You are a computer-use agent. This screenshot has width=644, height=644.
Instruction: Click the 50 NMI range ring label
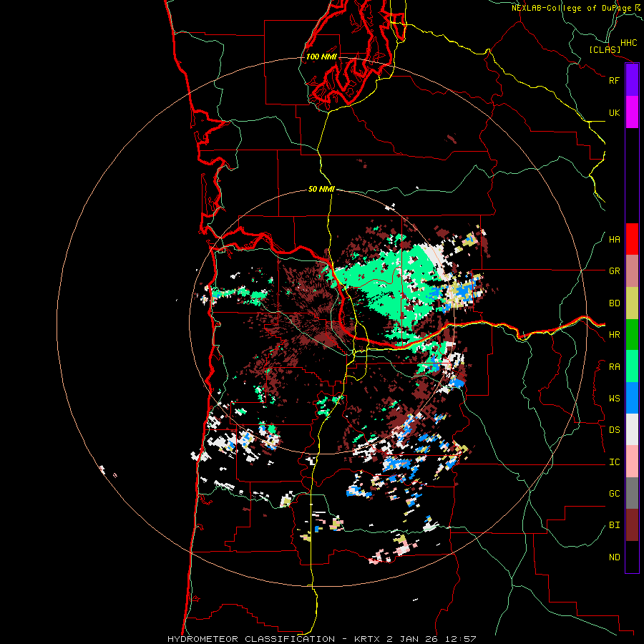pos(321,189)
